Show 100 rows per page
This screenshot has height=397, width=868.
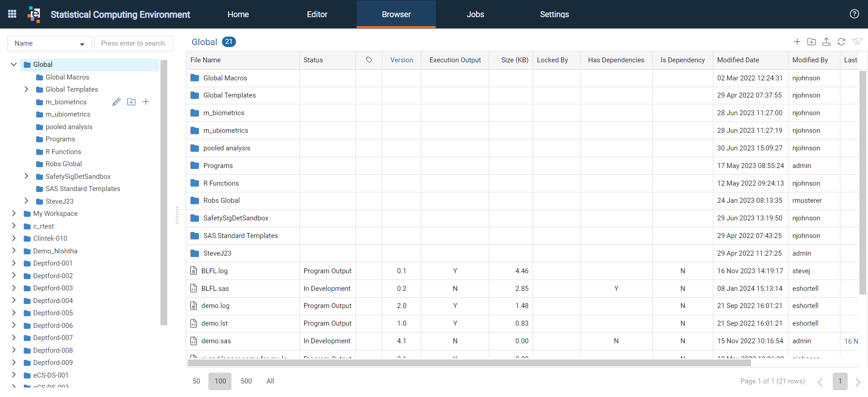click(220, 381)
